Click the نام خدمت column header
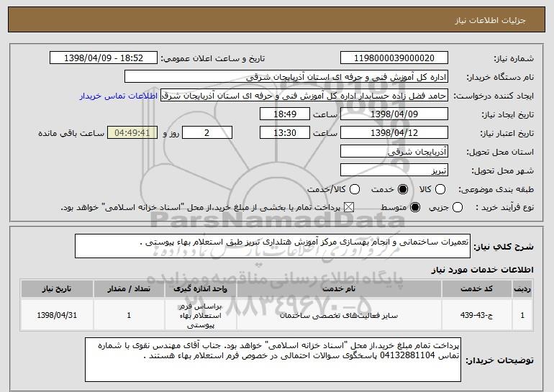 click(x=339, y=289)
